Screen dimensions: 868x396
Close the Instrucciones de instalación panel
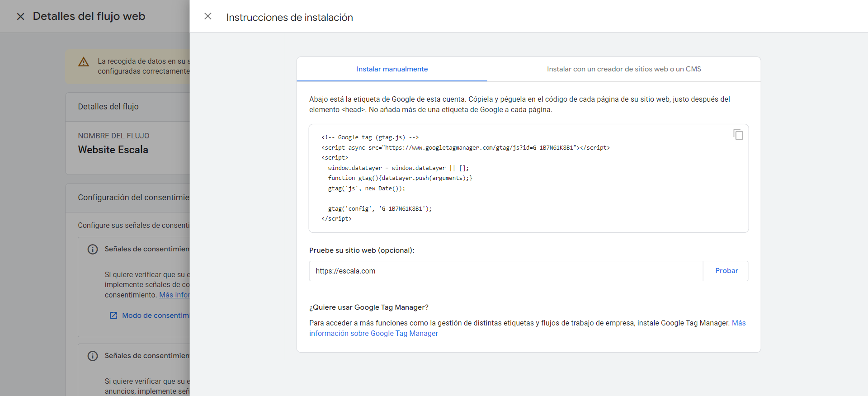click(x=208, y=16)
